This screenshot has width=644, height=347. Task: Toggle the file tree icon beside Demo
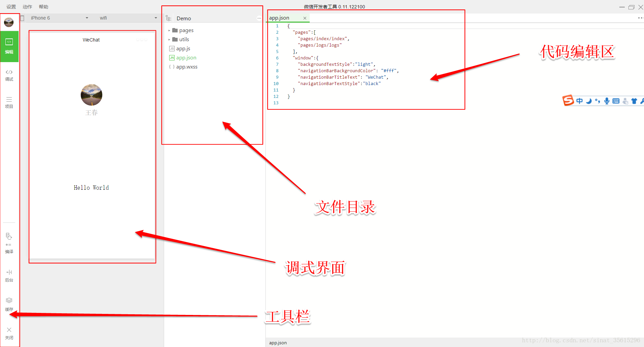[x=169, y=18]
